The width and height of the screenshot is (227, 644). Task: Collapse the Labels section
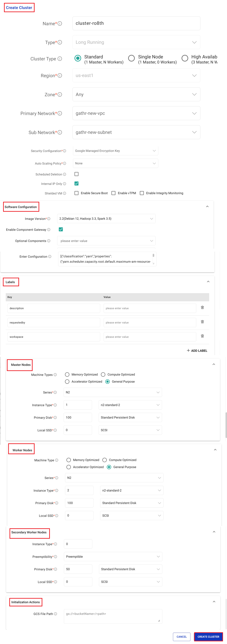coord(208,281)
